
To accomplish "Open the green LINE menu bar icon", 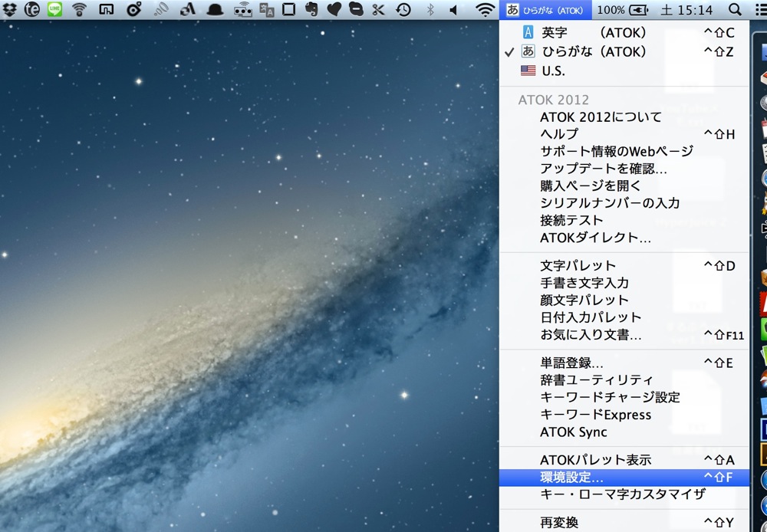I will click(54, 9).
